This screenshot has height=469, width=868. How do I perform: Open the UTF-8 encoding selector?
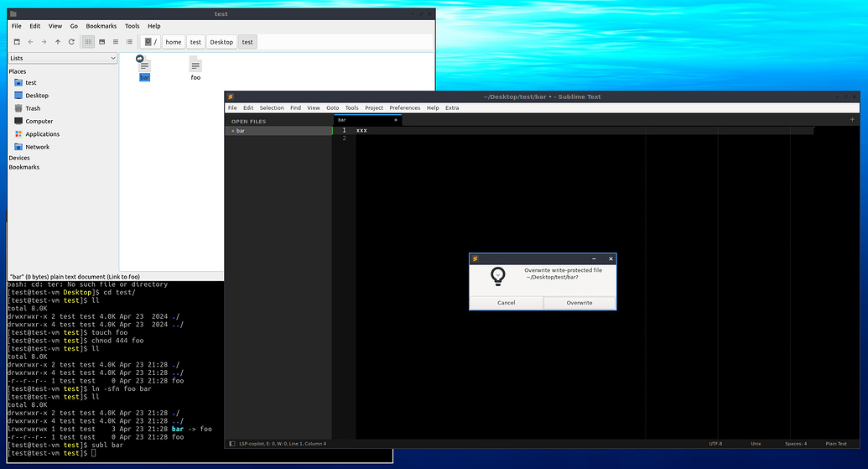[715, 443]
